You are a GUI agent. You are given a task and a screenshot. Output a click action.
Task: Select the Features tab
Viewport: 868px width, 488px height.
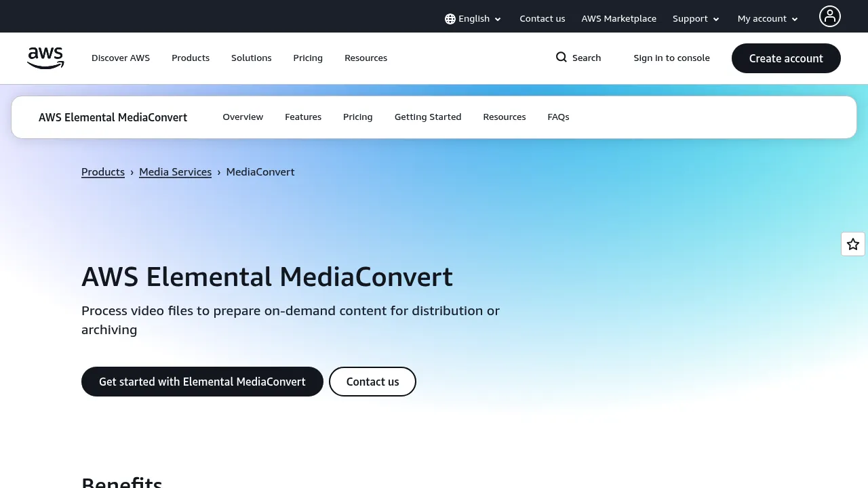coord(303,117)
